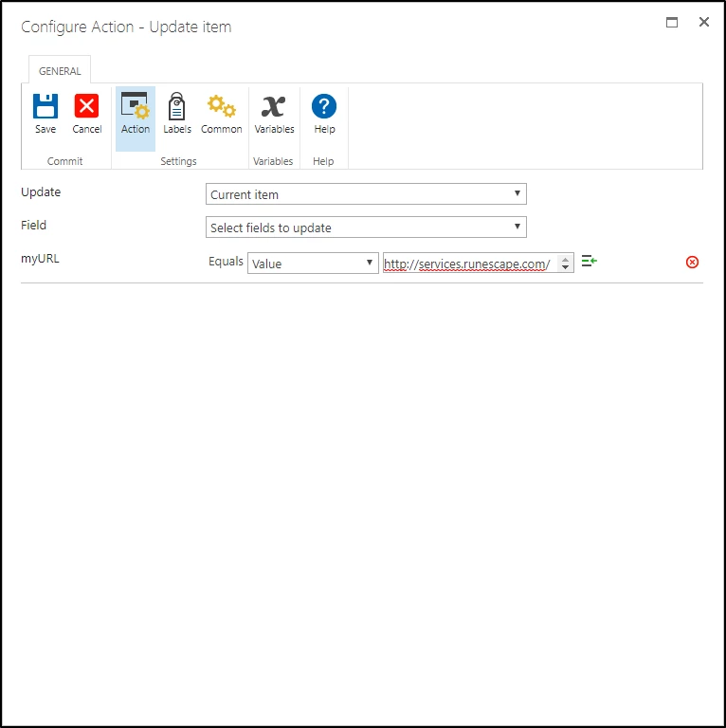Click the myURL field label
726x728 pixels.
click(x=40, y=259)
